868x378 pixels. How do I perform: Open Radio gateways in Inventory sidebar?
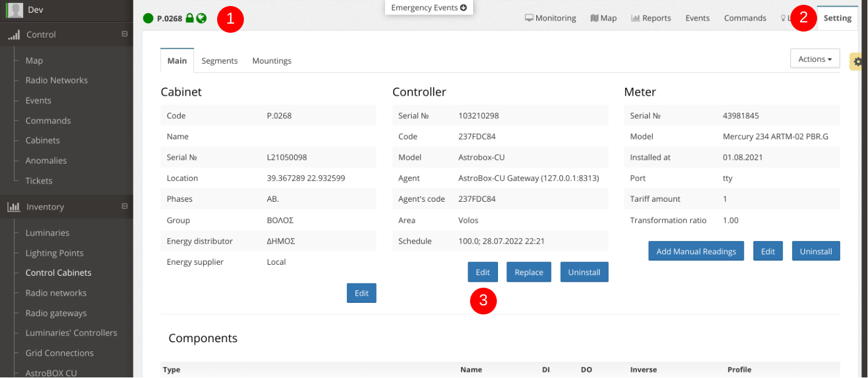[56, 313]
